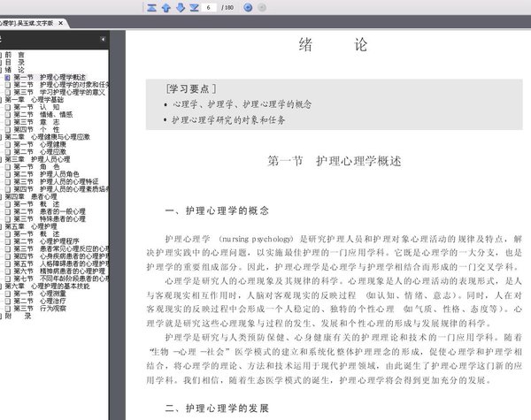
Task: Click bookmark icon beside 第三节 患者常见心理反应
Action: coord(8,248)
